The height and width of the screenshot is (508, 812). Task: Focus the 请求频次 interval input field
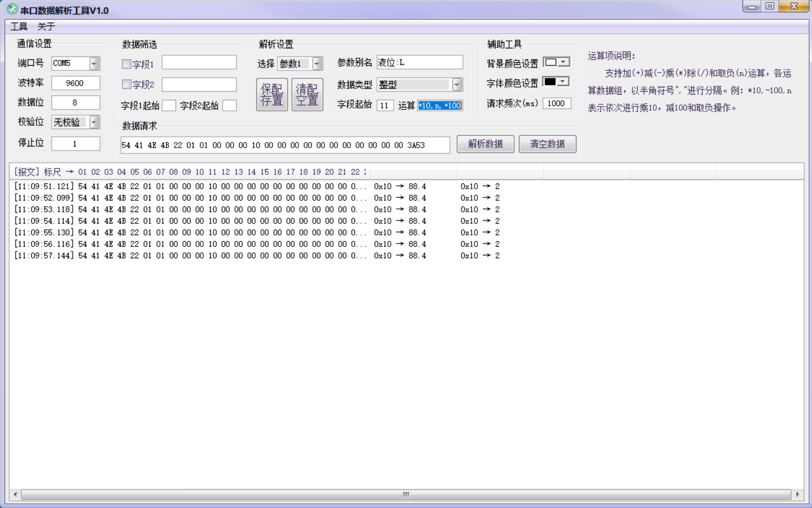556,104
